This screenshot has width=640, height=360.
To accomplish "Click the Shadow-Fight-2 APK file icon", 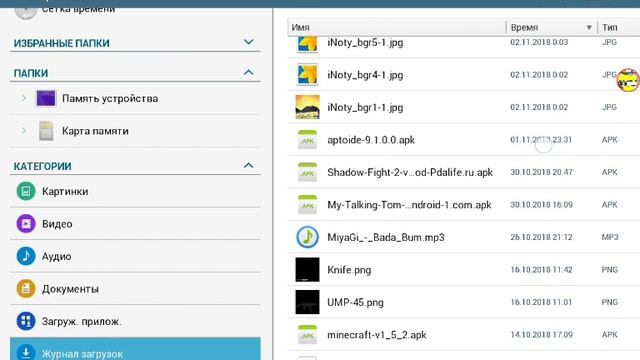I will coord(307,172).
